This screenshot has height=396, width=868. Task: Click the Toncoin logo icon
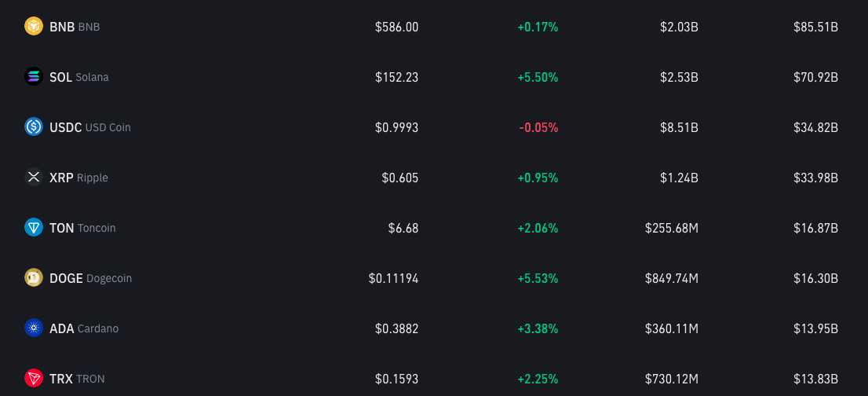tap(34, 228)
